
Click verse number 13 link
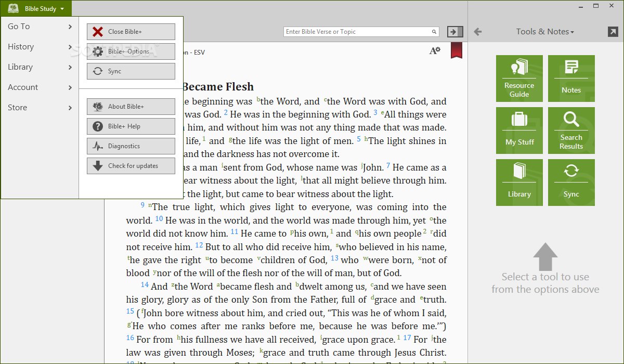pos(334,258)
